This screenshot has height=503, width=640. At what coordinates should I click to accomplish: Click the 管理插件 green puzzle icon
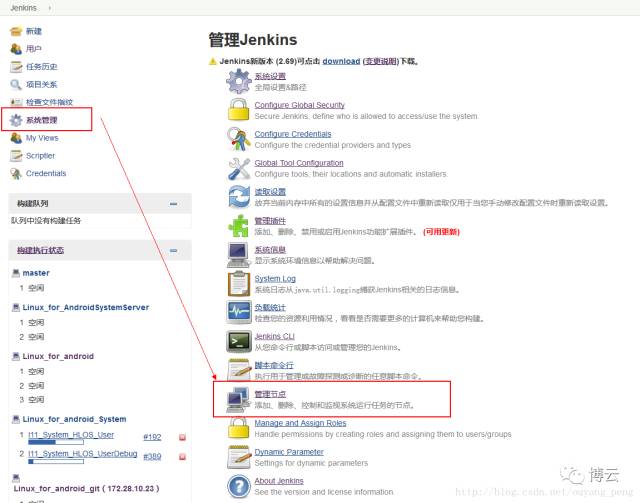pyautogui.click(x=239, y=226)
